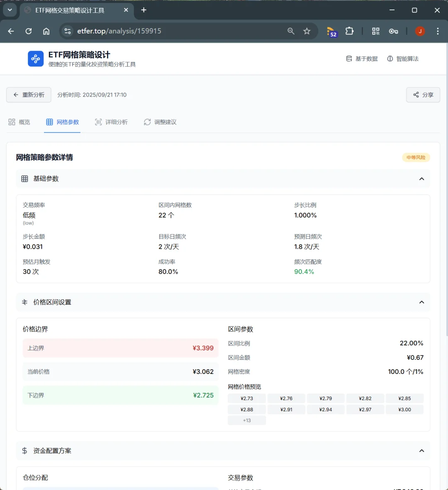Bookmark this page using the star icon
Screen dimensions: 448x490
(307, 31)
